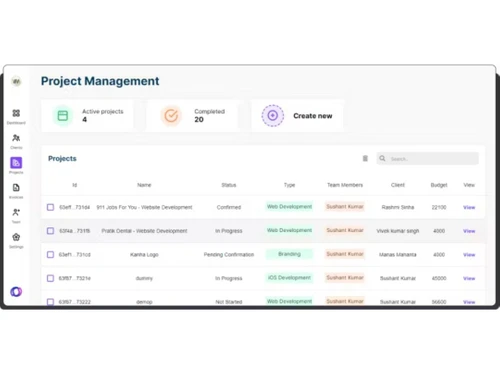Check the box for Pratik Dental project
The width and height of the screenshot is (500, 375).
pyautogui.click(x=50, y=231)
